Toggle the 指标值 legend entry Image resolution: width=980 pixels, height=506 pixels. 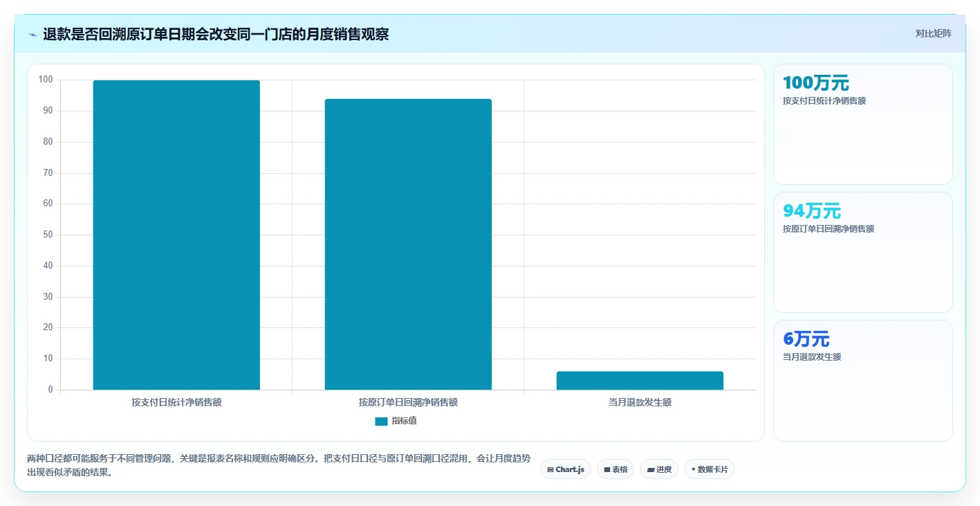coord(396,421)
